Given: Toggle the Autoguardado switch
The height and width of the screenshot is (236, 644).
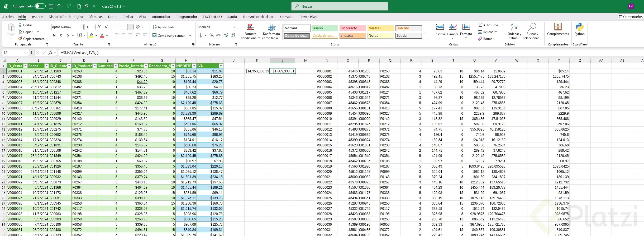Looking at the screenshot, I should (x=40, y=6).
